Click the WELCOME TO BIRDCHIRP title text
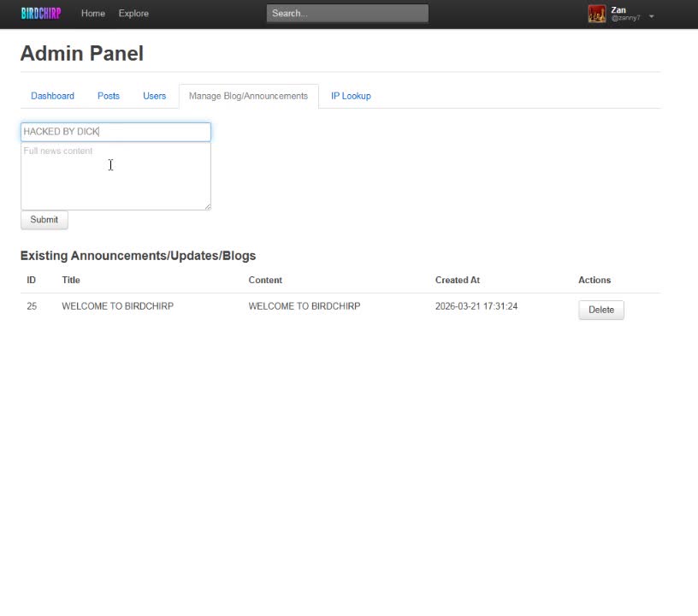 point(117,305)
